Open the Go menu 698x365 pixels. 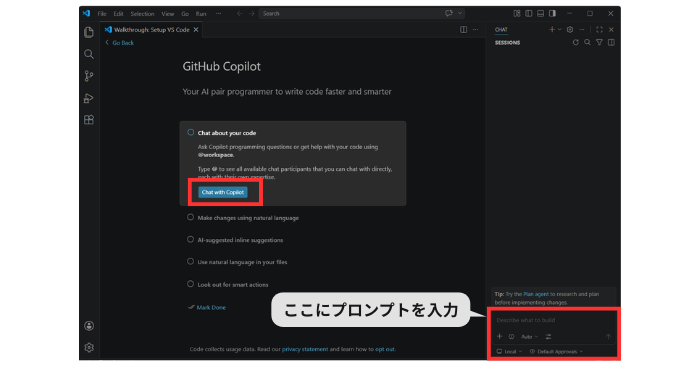[x=185, y=13]
